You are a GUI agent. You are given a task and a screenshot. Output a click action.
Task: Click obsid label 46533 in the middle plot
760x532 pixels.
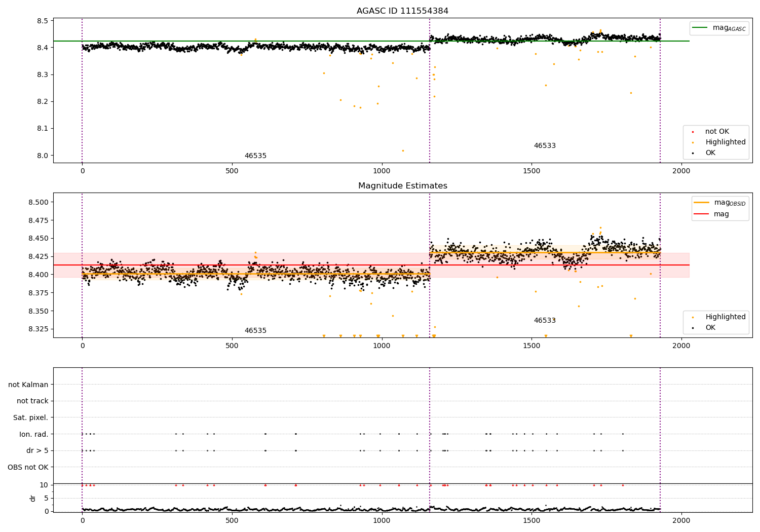coord(545,321)
